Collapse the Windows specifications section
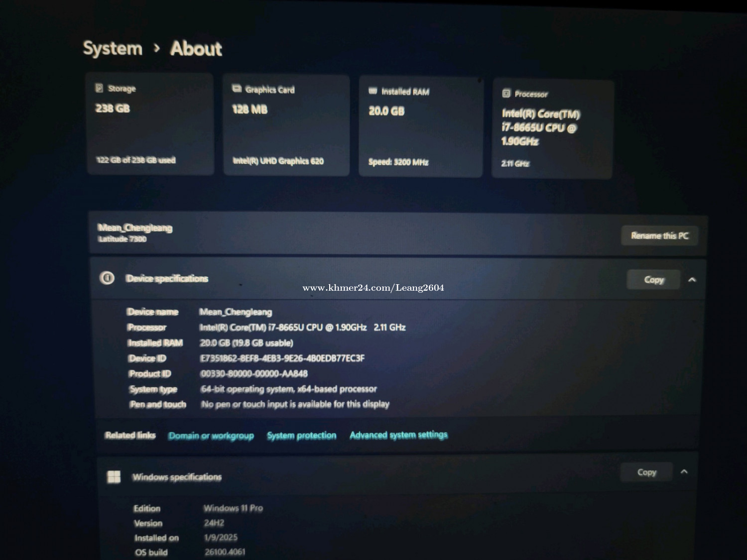The width and height of the screenshot is (747, 560). tap(684, 472)
